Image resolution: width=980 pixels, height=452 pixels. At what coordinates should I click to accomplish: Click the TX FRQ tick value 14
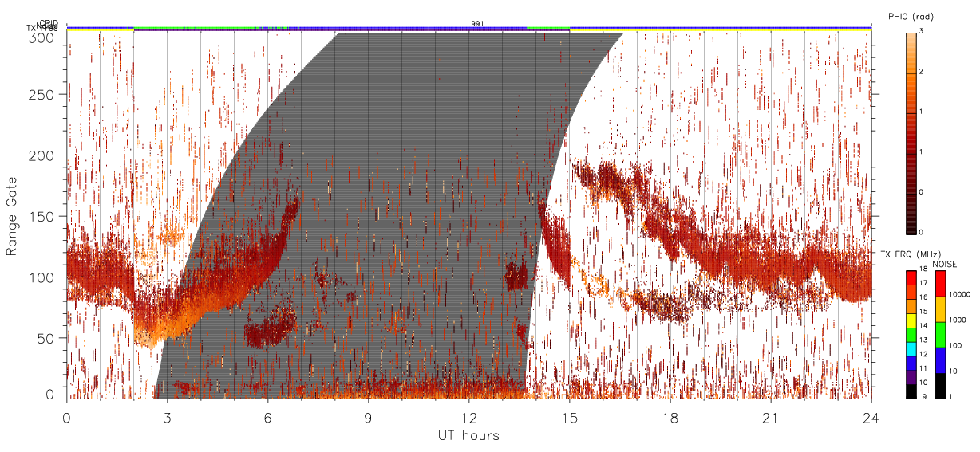(923, 326)
